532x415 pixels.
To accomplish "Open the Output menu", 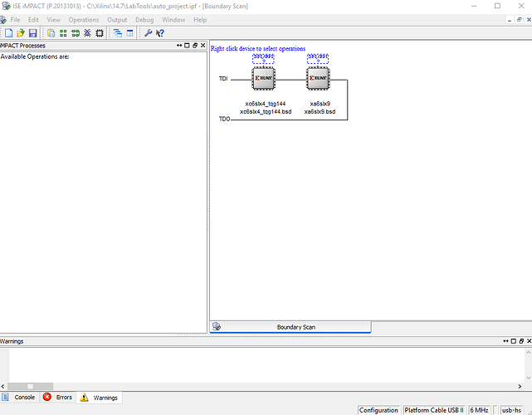I will coord(117,20).
